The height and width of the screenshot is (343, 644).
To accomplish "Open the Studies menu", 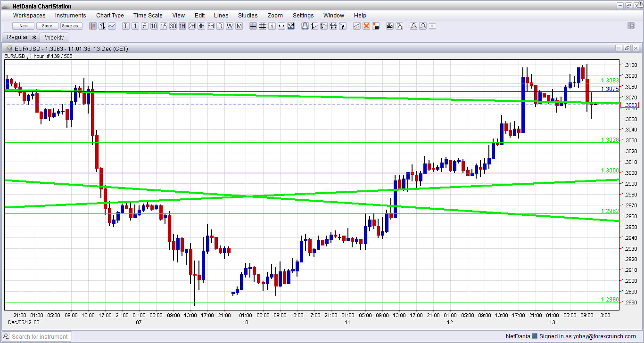I will coord(248,16).
